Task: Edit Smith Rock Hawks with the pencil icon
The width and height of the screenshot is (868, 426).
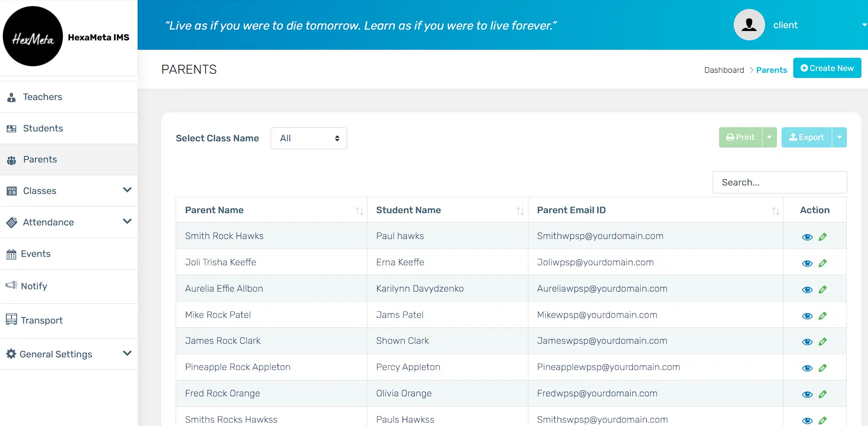Action: coord(822,237)
